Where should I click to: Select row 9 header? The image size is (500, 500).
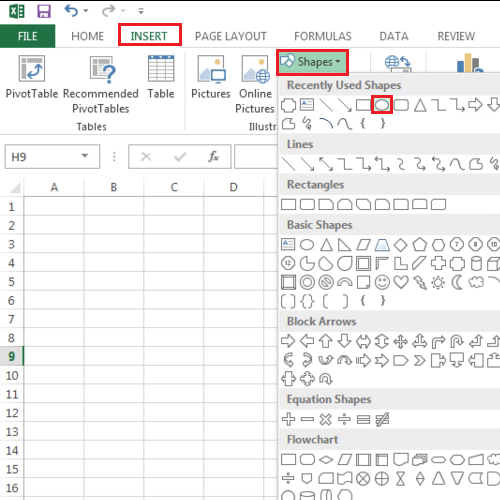(x=11, y=356)
